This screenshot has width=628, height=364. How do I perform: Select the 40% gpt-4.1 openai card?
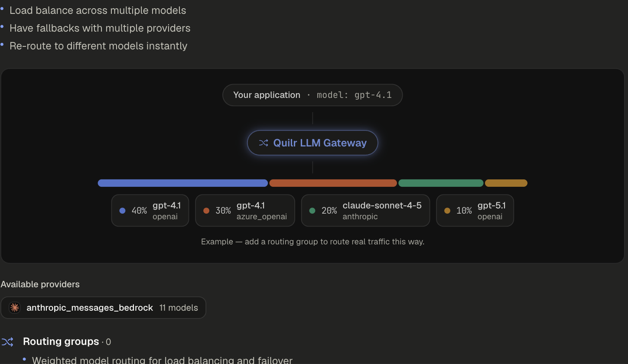(x=150, y=210)
